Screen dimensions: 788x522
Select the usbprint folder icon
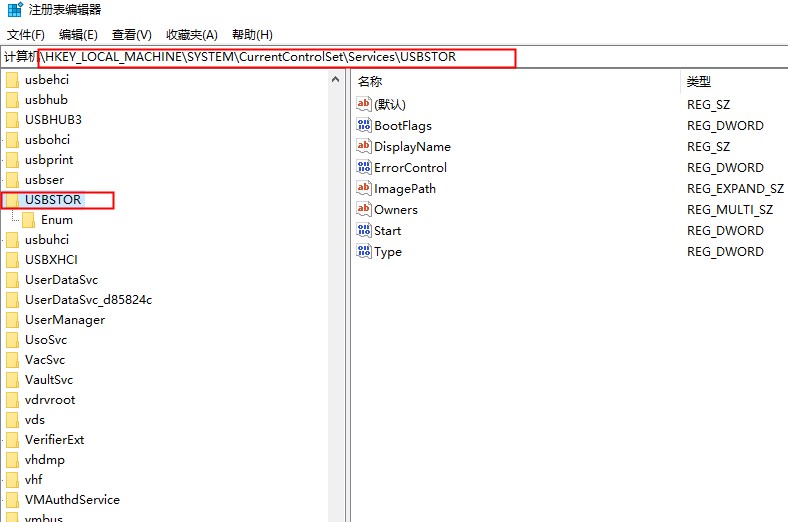click(13, 160)
